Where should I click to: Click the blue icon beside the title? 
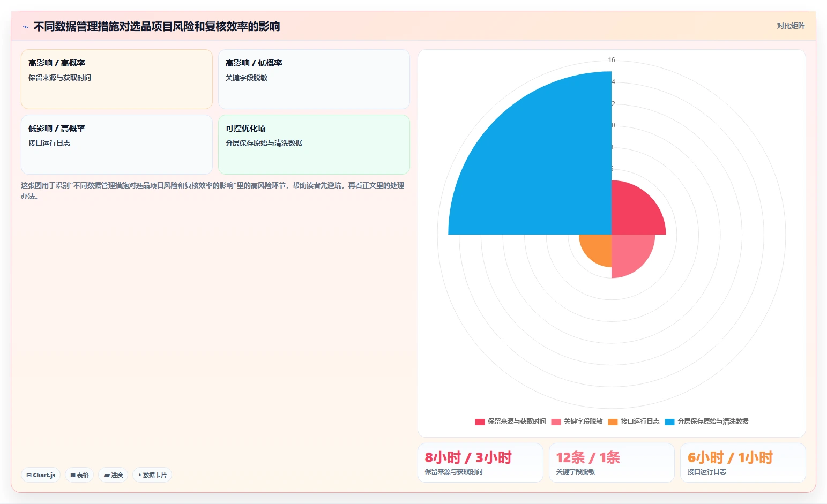click(x=25, y=27)
